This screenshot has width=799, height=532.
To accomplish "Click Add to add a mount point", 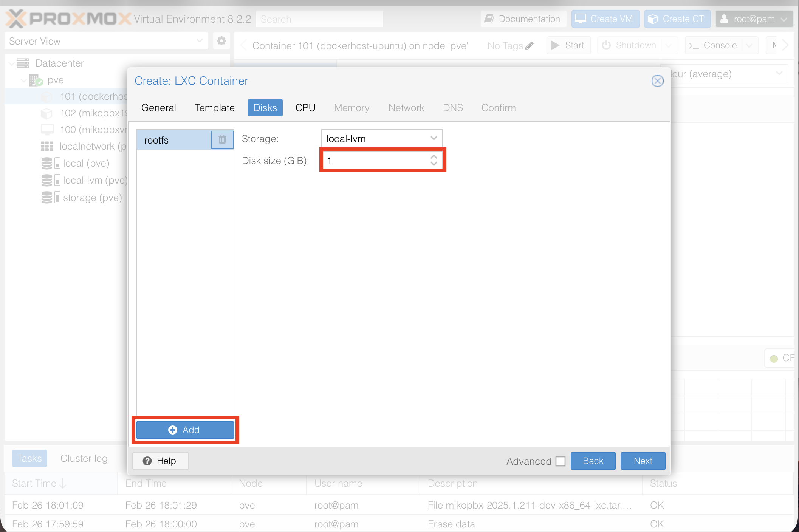I will click(x=185, y=430).
